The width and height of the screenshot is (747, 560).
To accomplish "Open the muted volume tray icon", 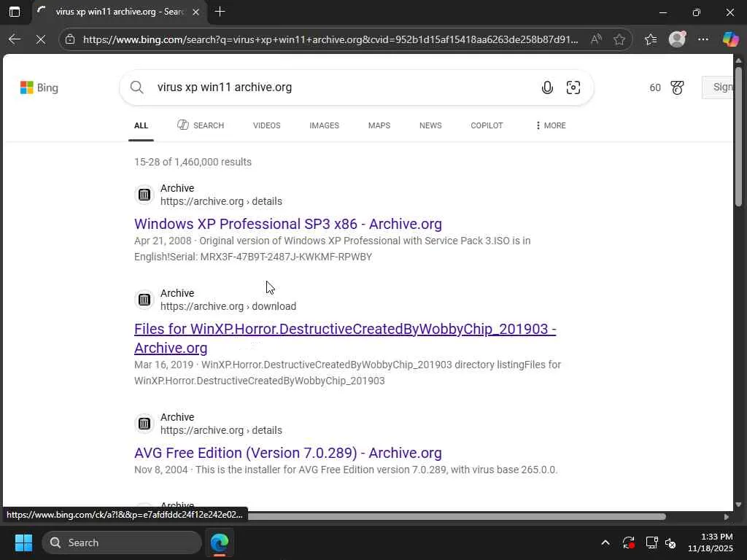I will (x=670, y=542).
